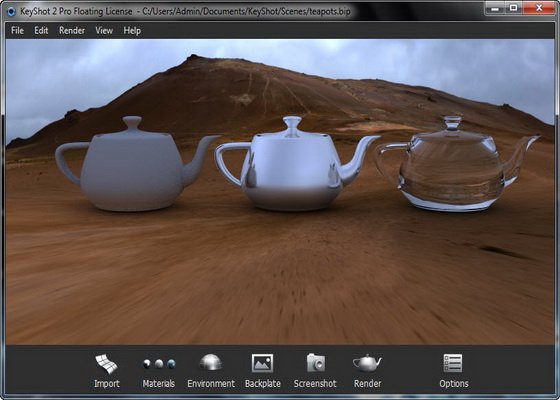Minimize the KeyShot window
This screenshot has height=400, width=560.
pyautogui.click(x=495, y=8)
